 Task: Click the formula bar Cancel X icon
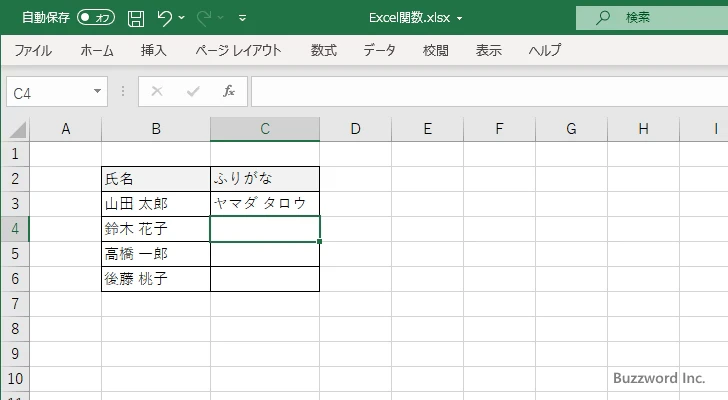coord(157,92)
